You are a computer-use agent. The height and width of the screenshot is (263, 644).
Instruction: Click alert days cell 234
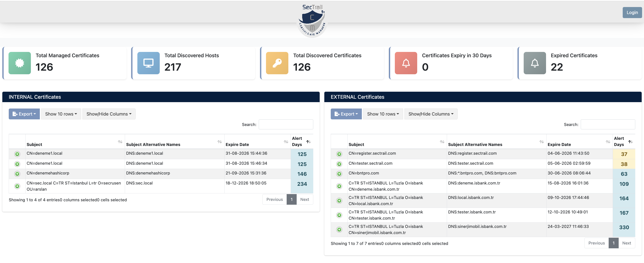(302, 186)
